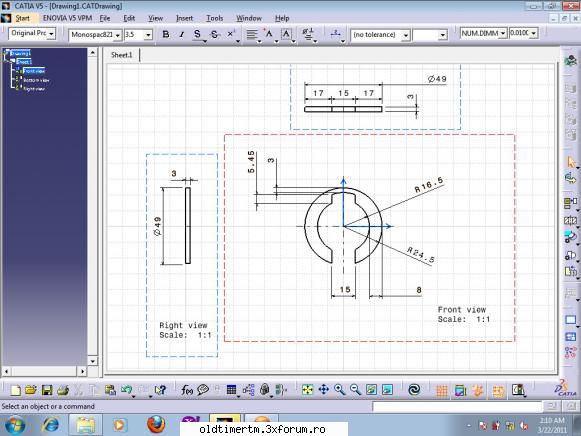Undo the last action
581x436 pixels.
click(126, 390)
